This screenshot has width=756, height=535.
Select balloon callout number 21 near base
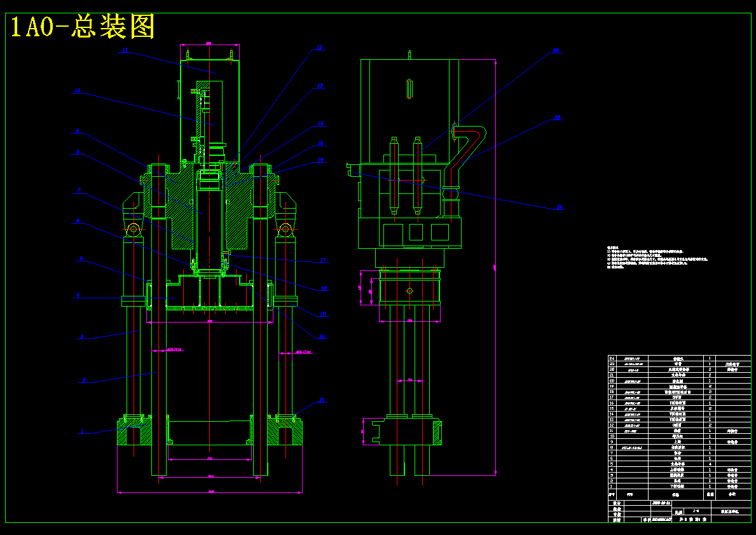tap(322, 400)
